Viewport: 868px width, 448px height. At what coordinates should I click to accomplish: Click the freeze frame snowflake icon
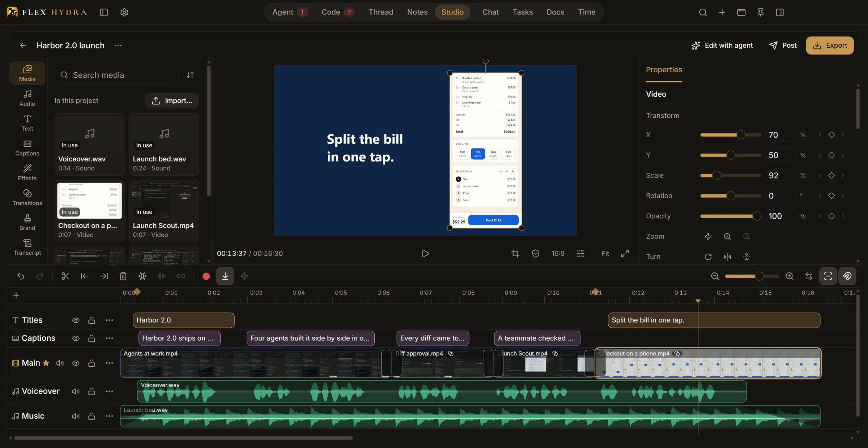(x=142, y=276)
